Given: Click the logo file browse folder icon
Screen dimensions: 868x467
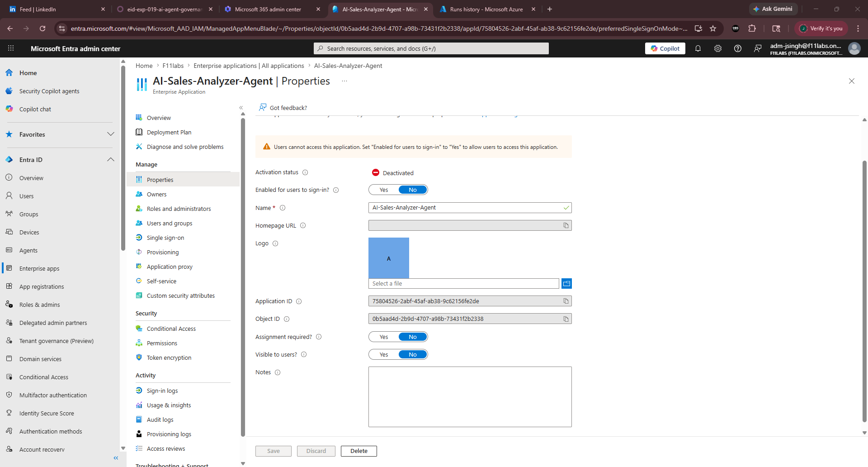Looking at the screenshot, I should [x=566, y=283].
